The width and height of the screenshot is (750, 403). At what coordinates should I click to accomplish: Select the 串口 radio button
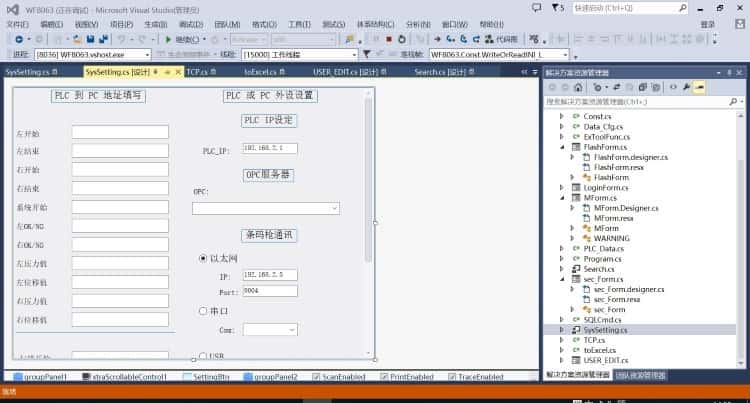[203, 311]
